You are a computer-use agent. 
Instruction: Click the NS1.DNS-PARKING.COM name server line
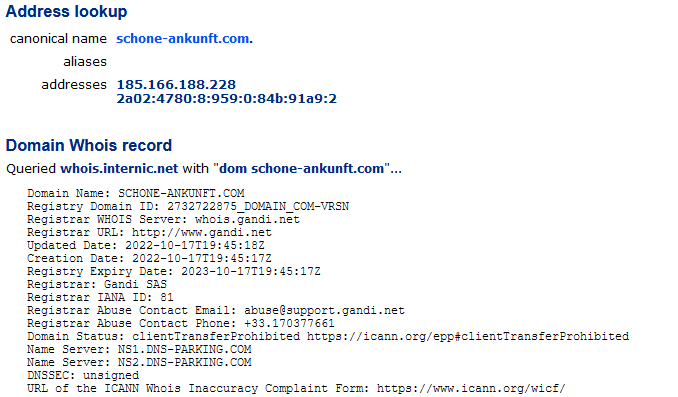139,349
